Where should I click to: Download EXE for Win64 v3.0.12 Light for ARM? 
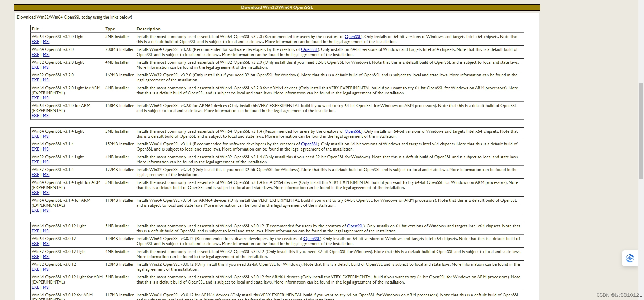pyautogui.click(x=35, y=287)
